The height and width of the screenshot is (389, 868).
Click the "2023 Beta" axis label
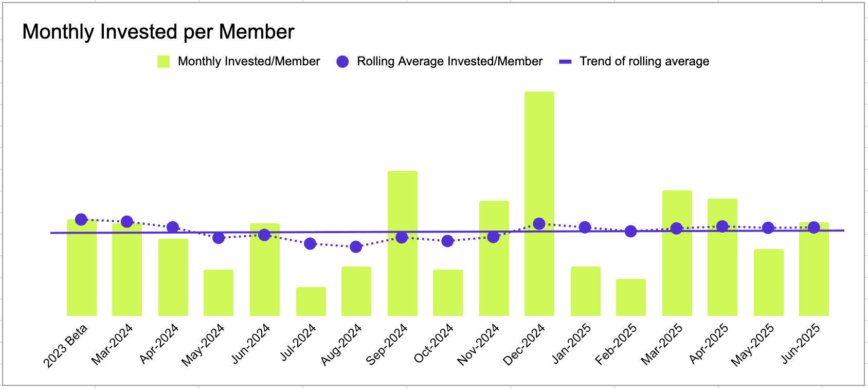(65, 346)
